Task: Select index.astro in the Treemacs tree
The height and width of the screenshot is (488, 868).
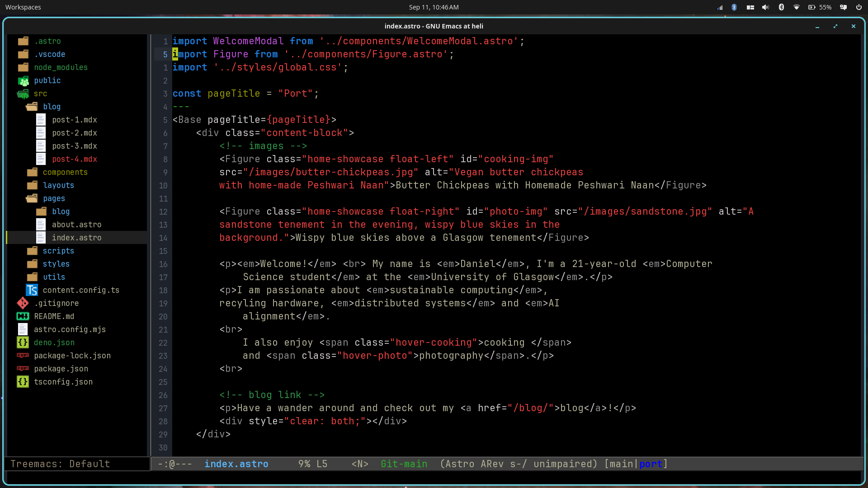Action: tap(77, 238)
